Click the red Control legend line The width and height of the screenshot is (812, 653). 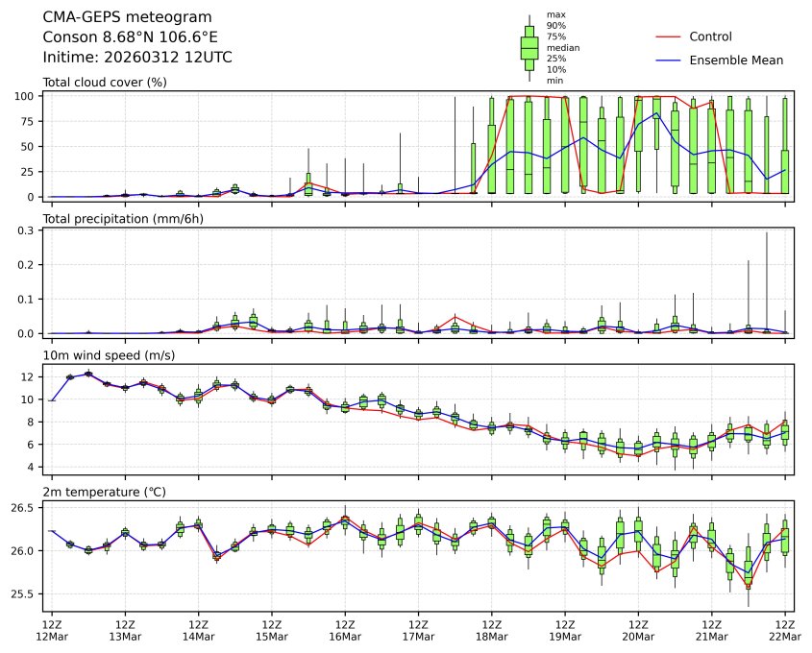(x=668, y=37)
